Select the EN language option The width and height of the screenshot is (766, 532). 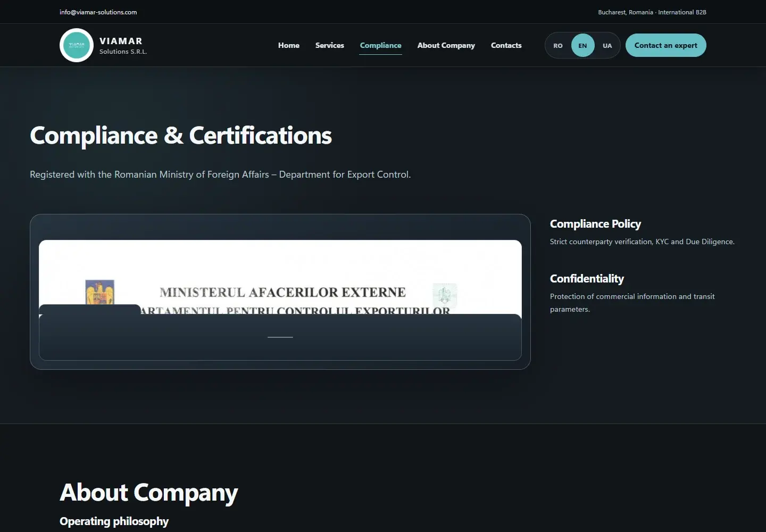pyautogui.click(x=583, y=46)
